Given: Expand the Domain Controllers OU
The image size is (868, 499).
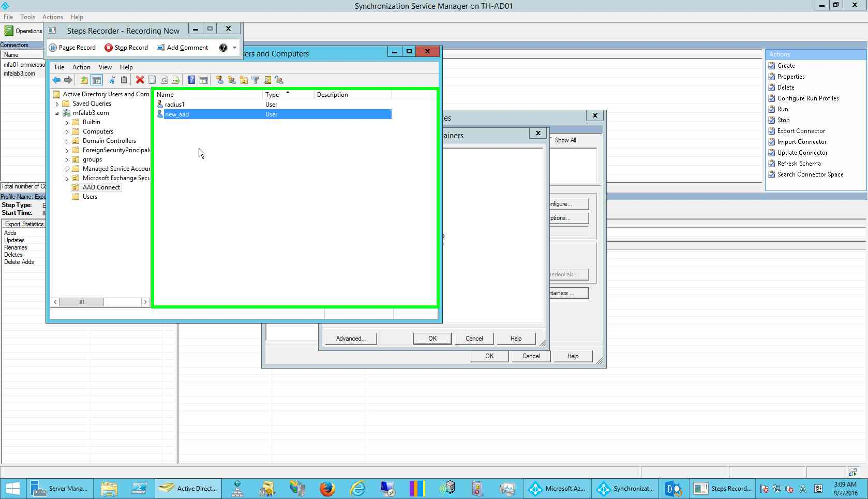Looking at the screenshot, I should (x=67, y=141).
